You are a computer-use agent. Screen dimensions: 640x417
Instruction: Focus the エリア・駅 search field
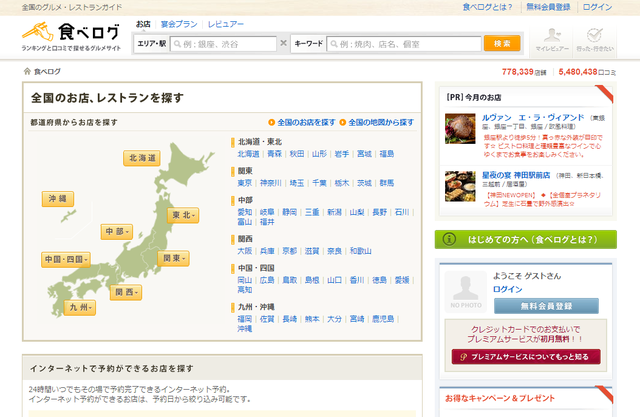click(x=223, y=44)
